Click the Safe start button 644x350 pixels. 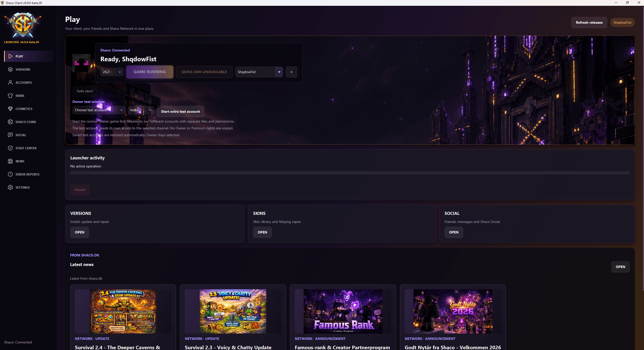click(85, 91)
